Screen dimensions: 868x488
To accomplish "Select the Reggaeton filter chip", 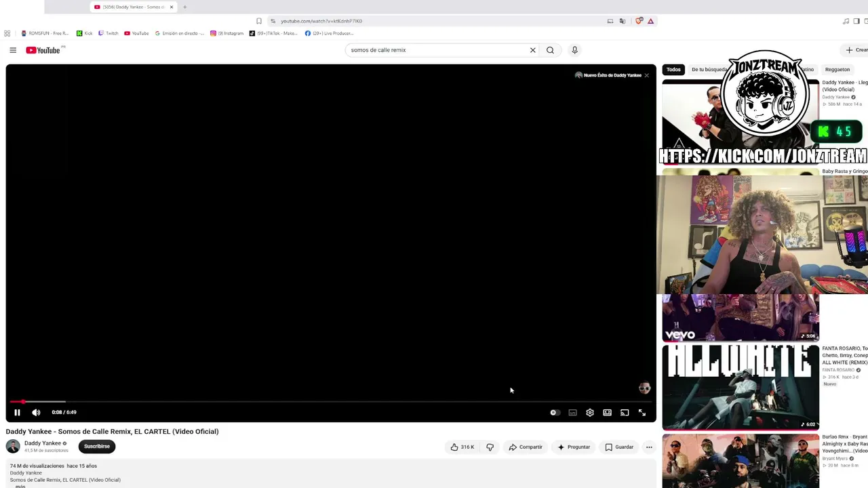I will [837, 69].
